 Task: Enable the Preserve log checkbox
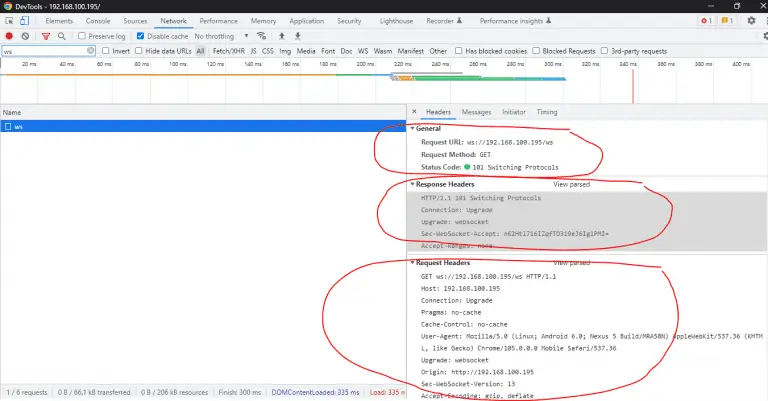(82, 36)
